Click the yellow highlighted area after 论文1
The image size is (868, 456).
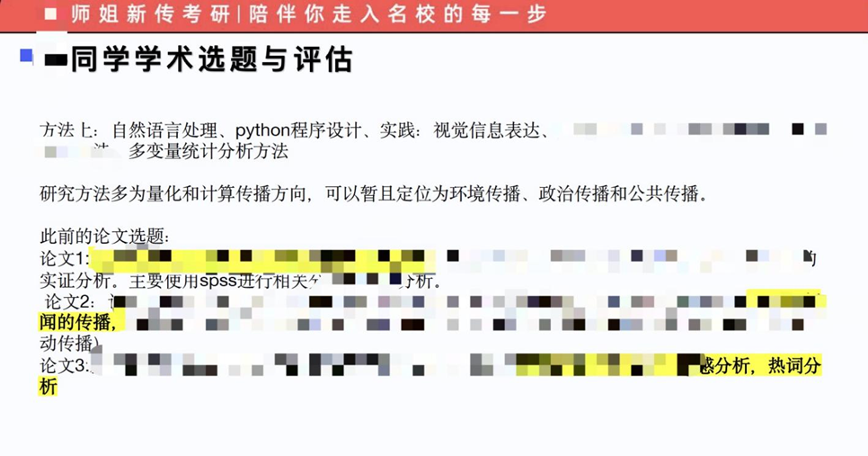(261, 259)
